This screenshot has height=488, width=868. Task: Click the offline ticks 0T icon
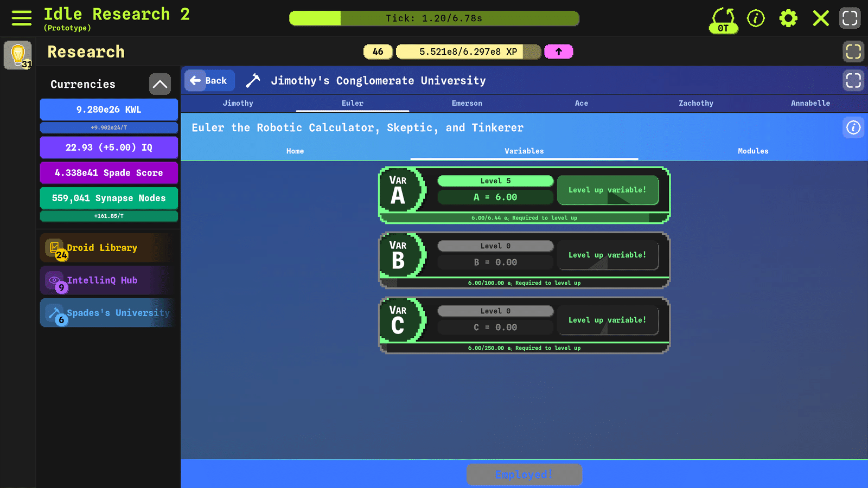(x=723, y=20)
